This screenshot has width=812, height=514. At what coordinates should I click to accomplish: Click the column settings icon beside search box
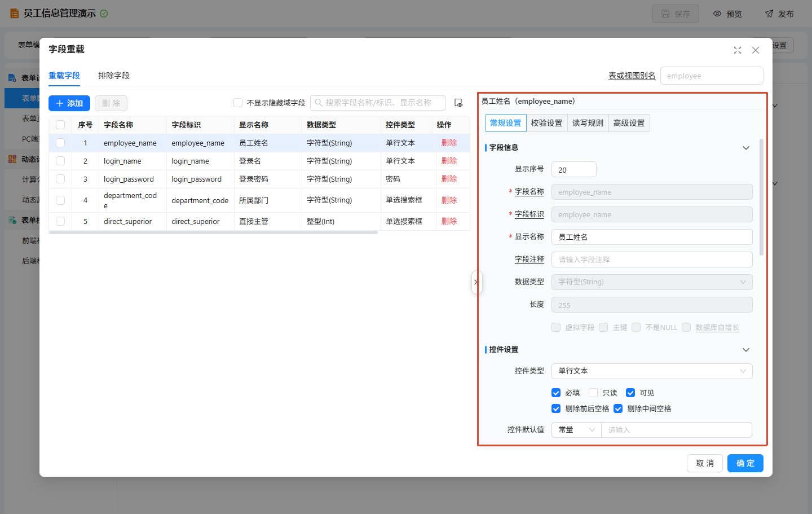tap(458, 103)
